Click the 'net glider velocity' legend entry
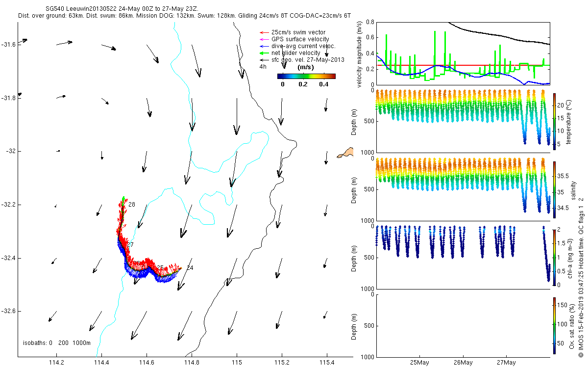This screenshot has width=588, height=368. 295,53
